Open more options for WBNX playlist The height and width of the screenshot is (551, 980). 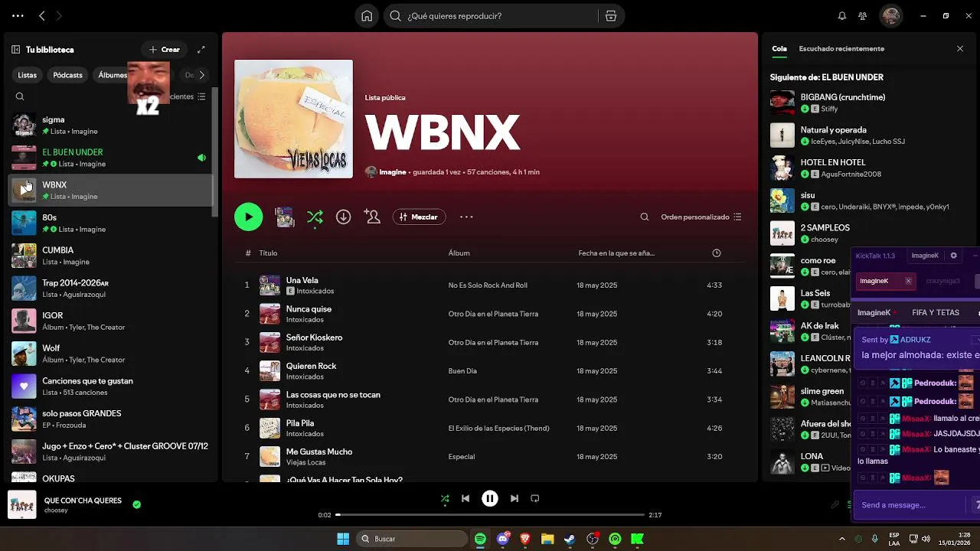(x=466, y=217)
